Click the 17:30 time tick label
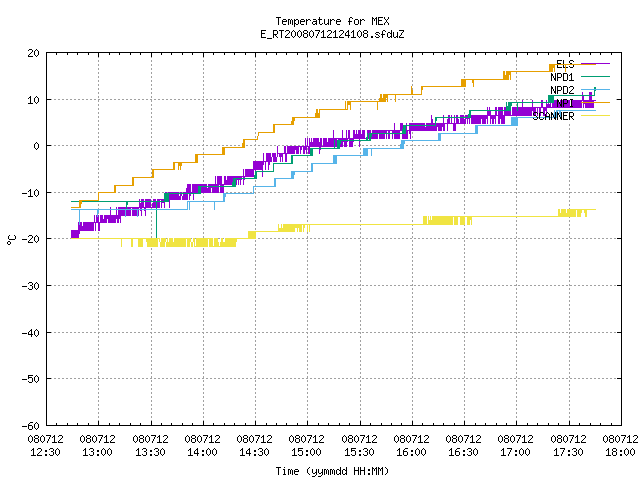 [569, 452]
